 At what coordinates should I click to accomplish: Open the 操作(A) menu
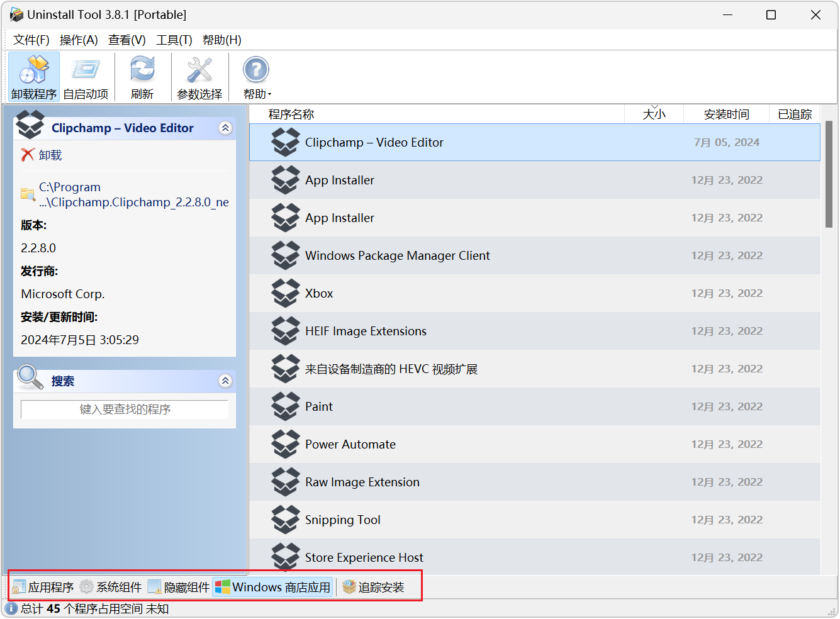79,40
